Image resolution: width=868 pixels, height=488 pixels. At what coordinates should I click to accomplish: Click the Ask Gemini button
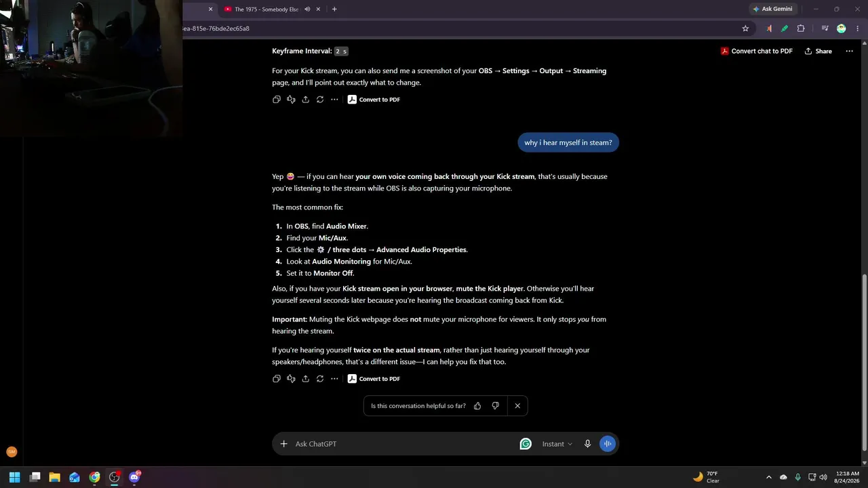772,9
